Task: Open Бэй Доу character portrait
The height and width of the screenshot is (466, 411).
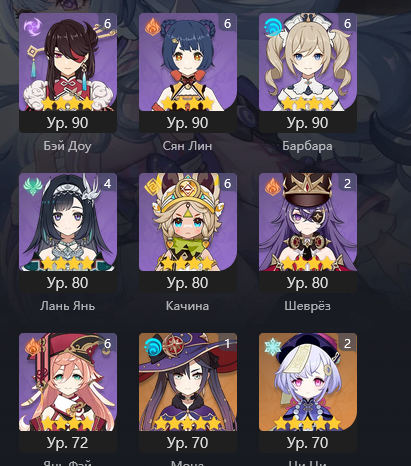Action: click(68, 62)
